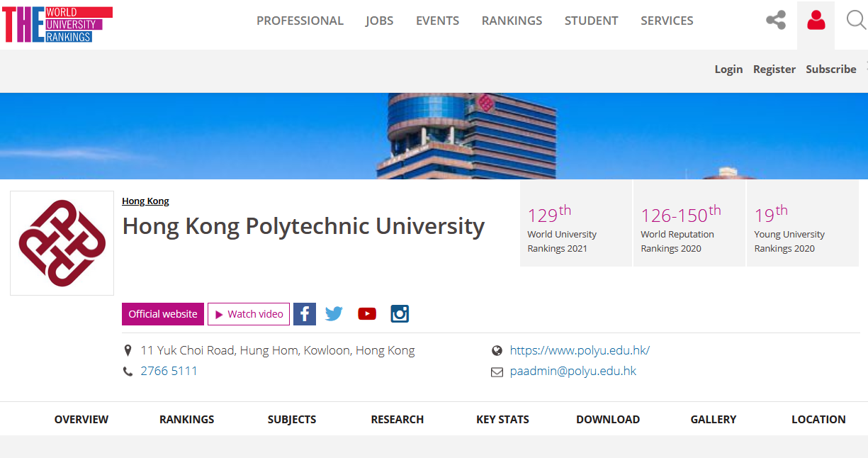This screenshot has height=458, width=868.
Task: Select the GALLERY tab
Action: click(714, 419)
